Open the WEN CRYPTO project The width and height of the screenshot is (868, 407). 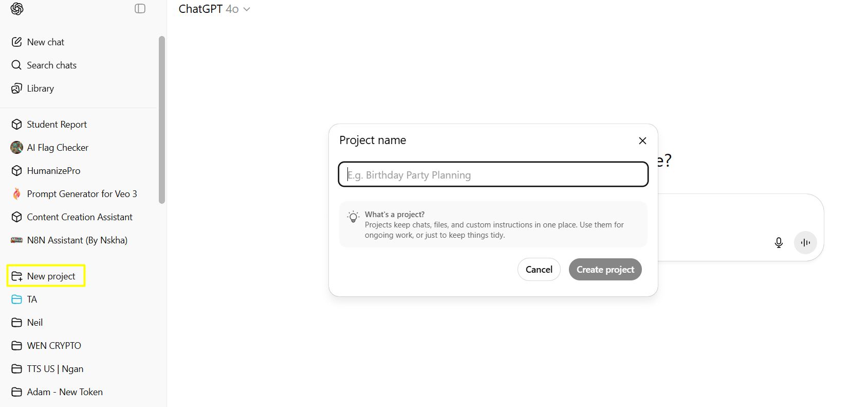pos(54,346)
